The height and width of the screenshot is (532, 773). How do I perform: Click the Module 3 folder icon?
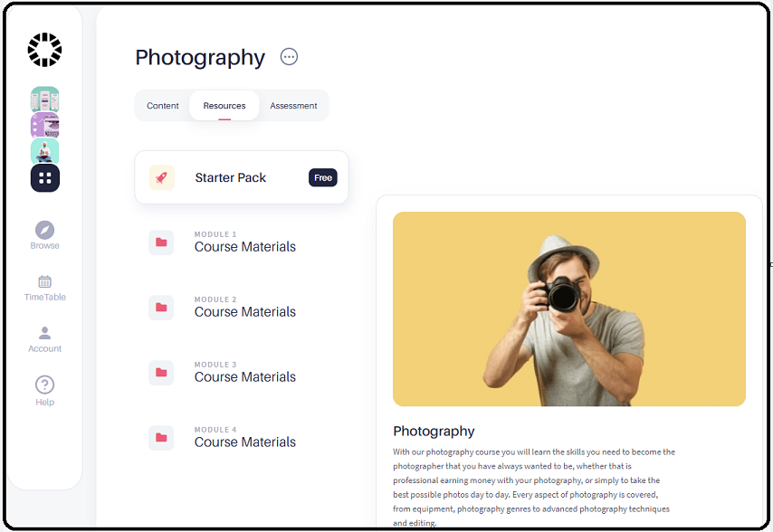click(161, 373)
